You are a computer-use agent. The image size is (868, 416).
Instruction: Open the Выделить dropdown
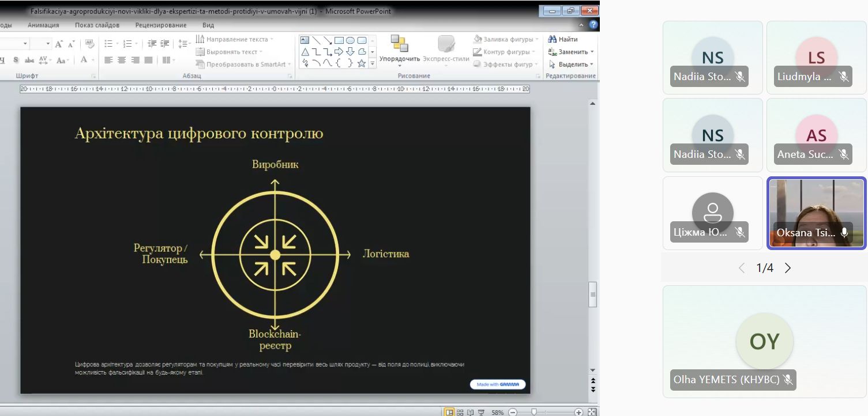[x=592, y=65]
